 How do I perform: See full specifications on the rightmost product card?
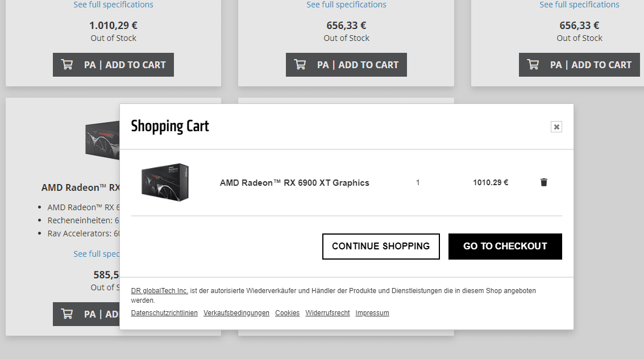(x=579, y=5)
